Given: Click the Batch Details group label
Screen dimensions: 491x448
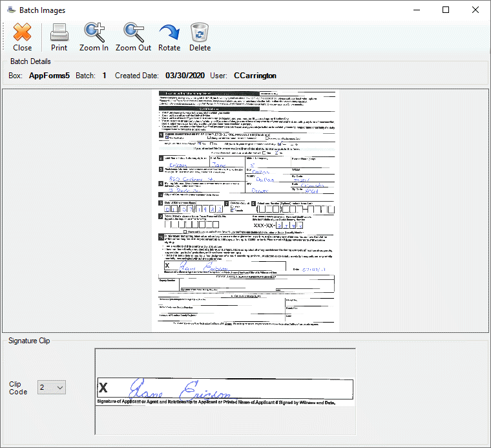Looking at the screenshot, I should coord(30,61).
